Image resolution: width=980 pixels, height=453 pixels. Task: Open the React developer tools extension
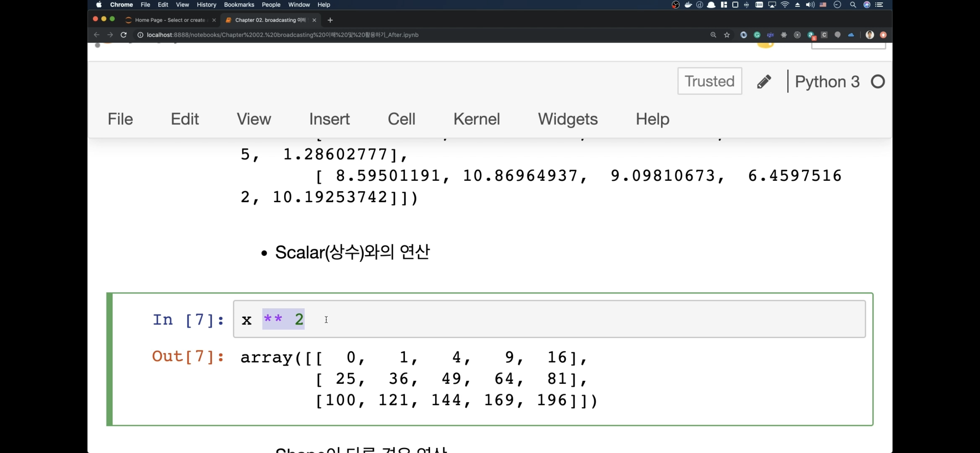pos(784,35)
